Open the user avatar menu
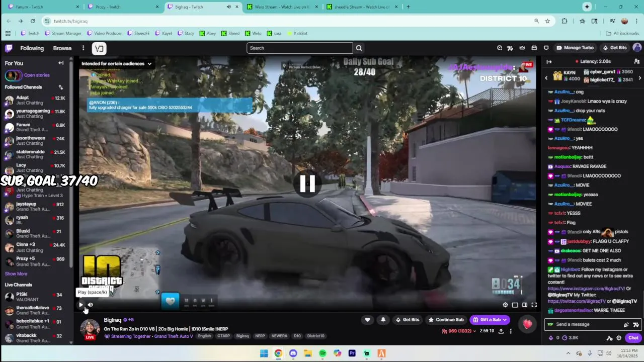 637,48
